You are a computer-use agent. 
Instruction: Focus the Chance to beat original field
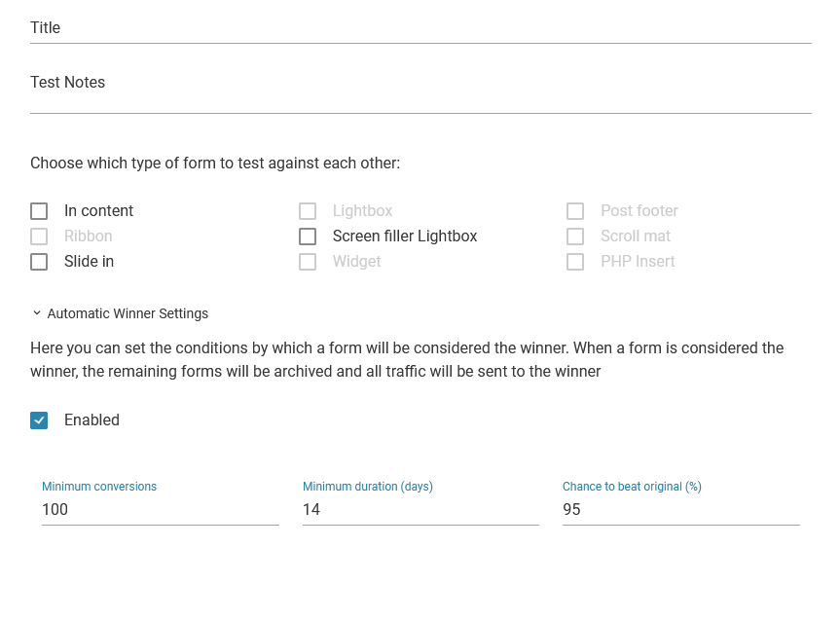coord(680,510)
